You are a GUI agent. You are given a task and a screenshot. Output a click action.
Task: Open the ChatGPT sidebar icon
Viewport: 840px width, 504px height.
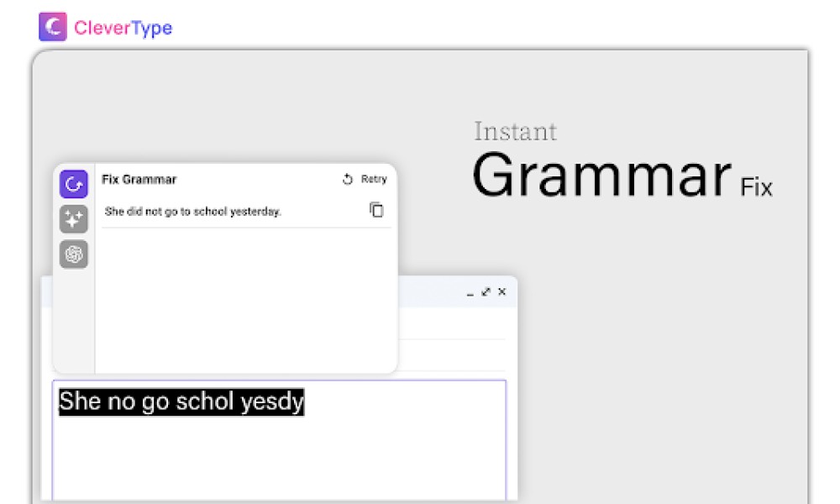point(74,254)
